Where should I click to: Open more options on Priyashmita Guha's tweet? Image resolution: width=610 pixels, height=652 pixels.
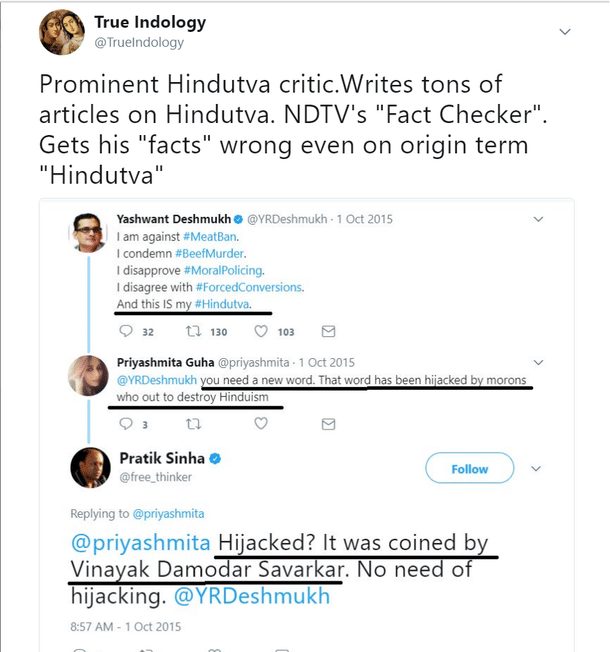[539, 362]
